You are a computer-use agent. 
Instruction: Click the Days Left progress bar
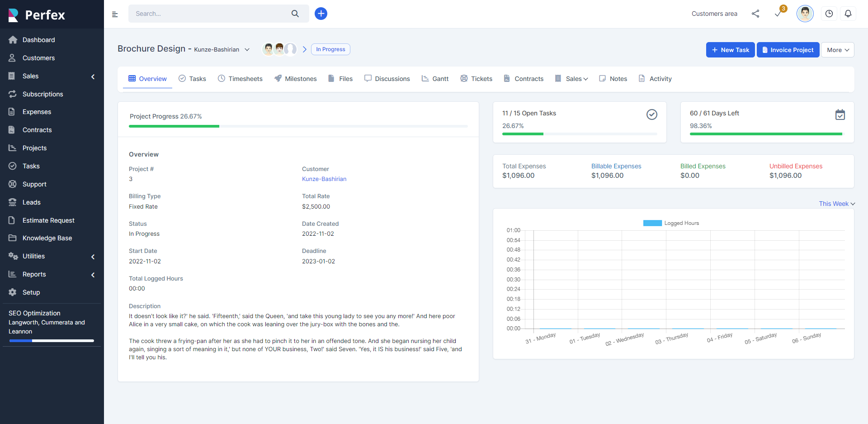click(x=767, y=134)
